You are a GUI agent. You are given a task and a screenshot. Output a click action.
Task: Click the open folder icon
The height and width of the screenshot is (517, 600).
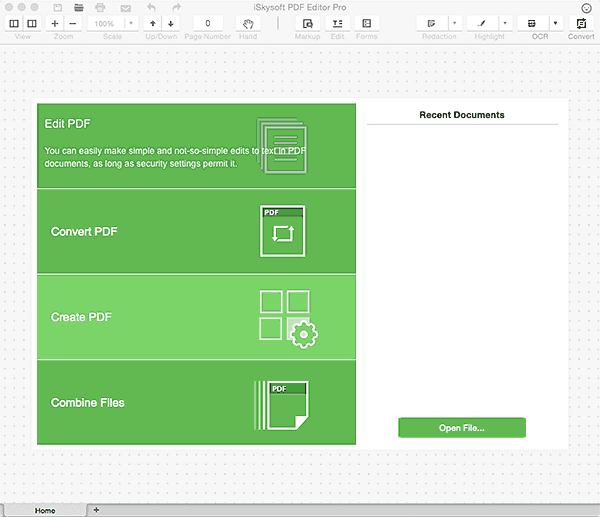[79, 7]
